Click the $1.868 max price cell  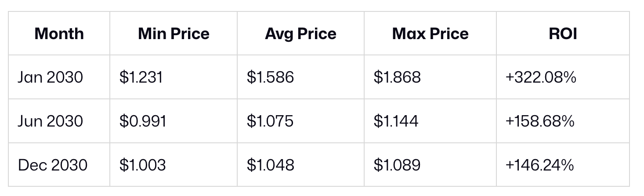[397, 77]
